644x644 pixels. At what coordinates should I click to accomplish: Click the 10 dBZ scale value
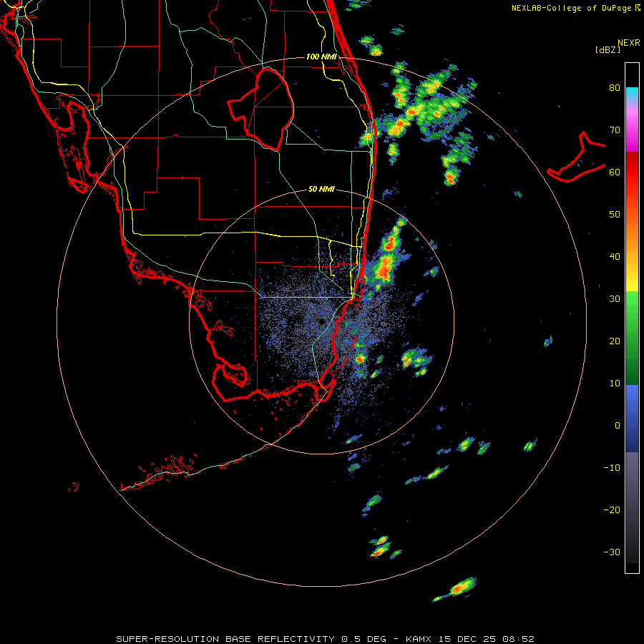coord(615,384)
